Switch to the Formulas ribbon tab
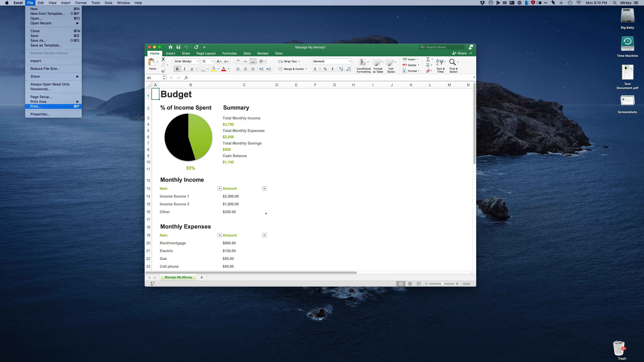The height and width of the screenshot is (362, 644). pyautogui.click(x=229, y=53)
